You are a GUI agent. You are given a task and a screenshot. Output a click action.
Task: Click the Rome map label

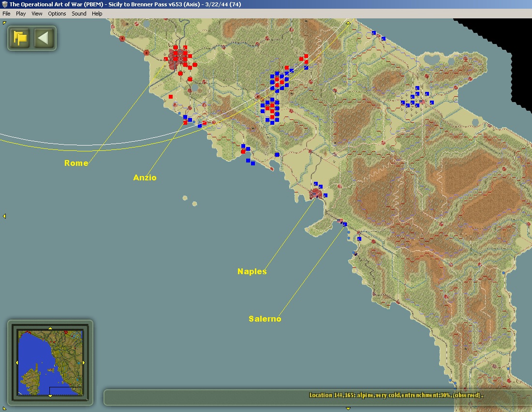pos(76,163)
